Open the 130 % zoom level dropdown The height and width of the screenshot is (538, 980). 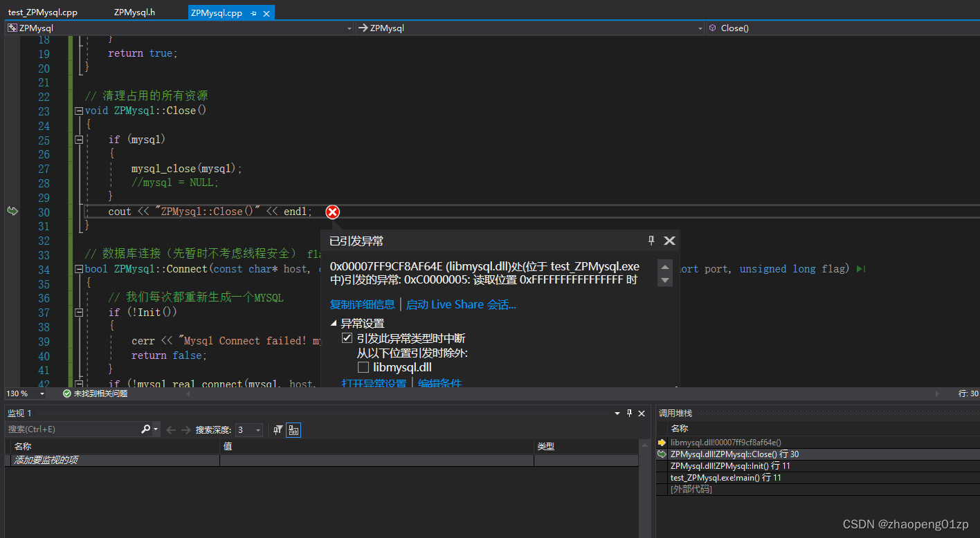coord(42,393)
